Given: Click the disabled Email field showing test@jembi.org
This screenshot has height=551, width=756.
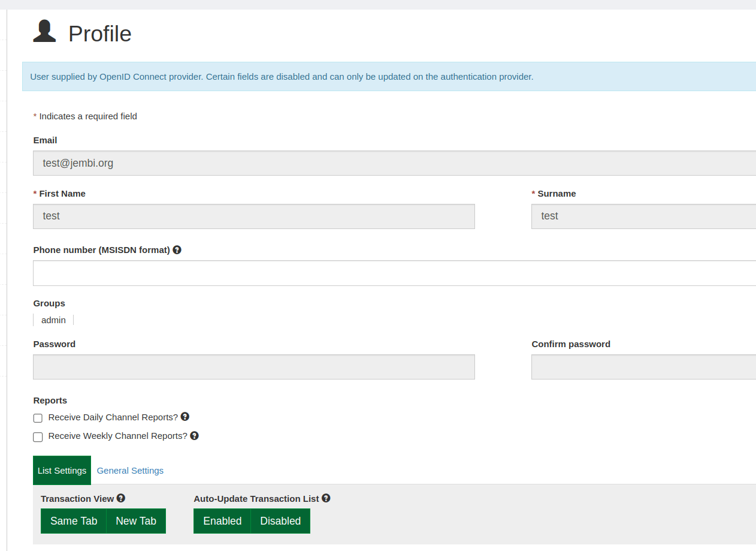Looking at the screenshot, I should pyautogui.click(x=240, y=162).
